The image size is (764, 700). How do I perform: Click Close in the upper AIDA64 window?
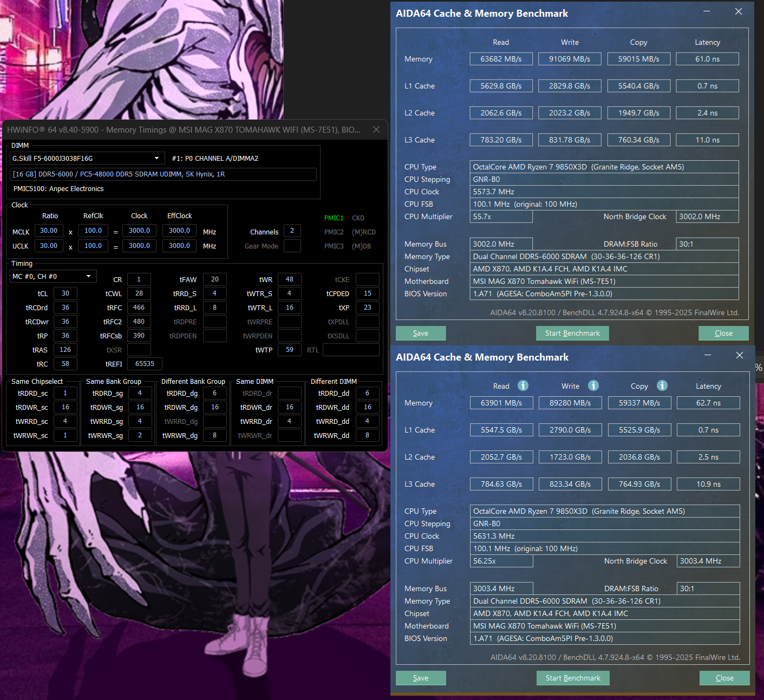coord(723,333)
